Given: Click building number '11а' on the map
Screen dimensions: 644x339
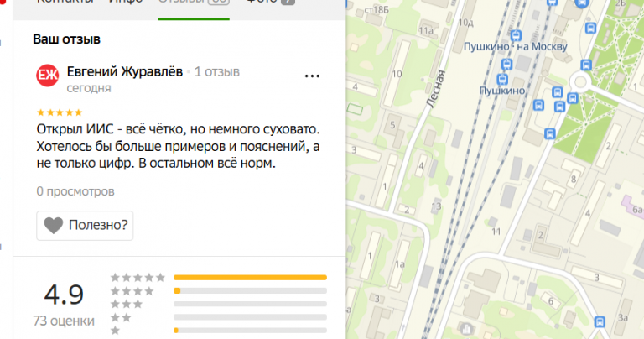Looking at the screenshot, I should (426, 31).
